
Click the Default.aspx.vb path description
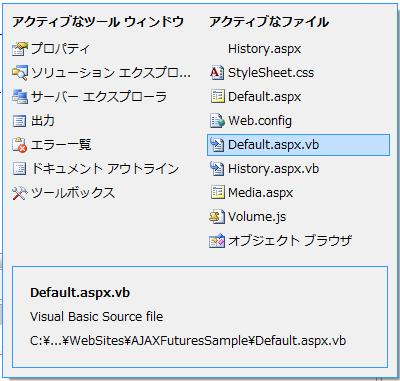(188, 341)
